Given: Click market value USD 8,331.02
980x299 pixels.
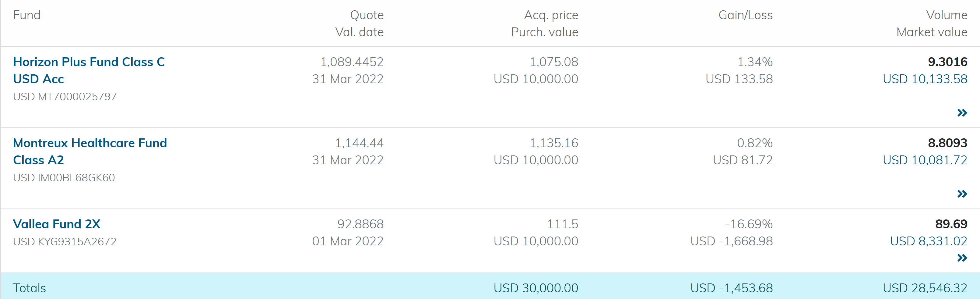Looking at the screenshot, I should click(x=928, y=241).
